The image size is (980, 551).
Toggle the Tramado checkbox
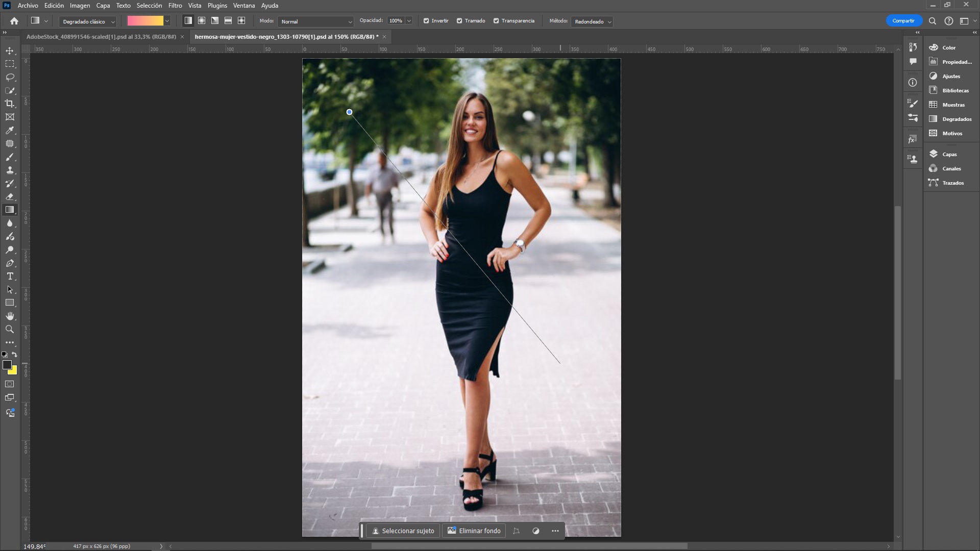pos(459,21)
